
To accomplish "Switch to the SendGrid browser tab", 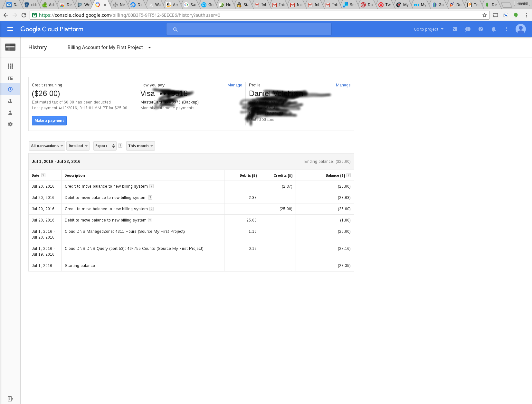I will click(x=349, y=5).
